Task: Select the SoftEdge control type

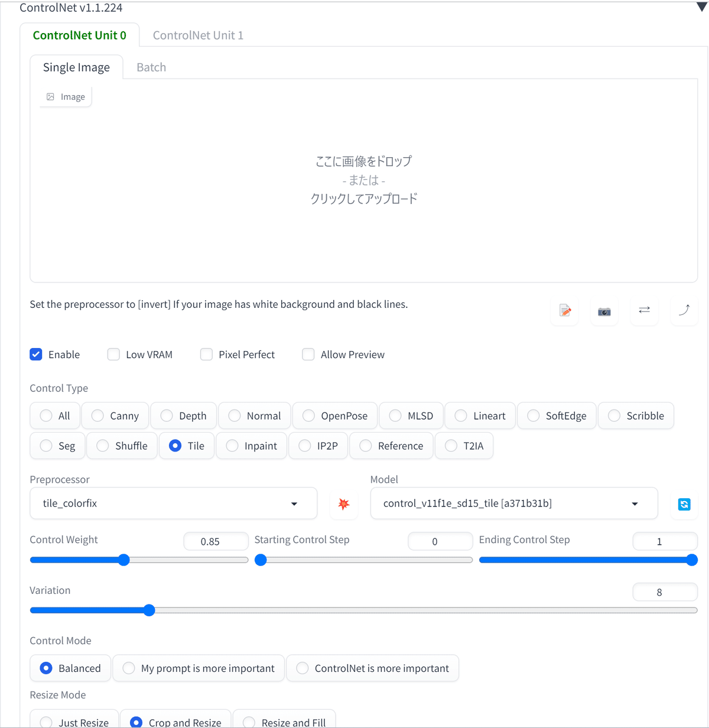Action: click(557, 415)
